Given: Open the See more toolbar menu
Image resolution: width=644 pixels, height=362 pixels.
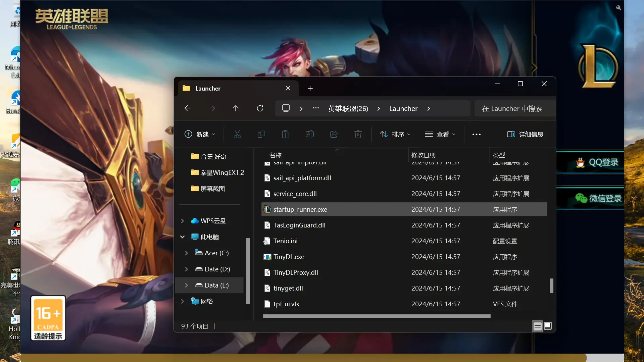Looking at the screenshot, I should pos(477,134).
